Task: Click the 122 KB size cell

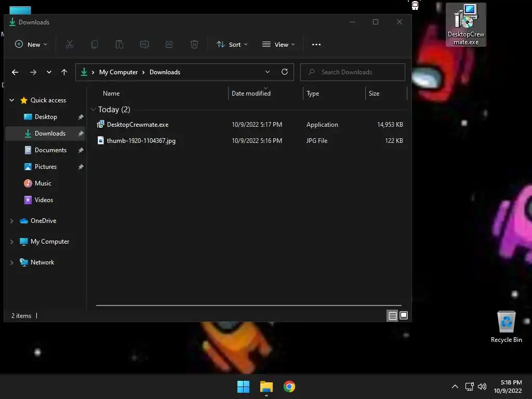Action: (394, 140)
